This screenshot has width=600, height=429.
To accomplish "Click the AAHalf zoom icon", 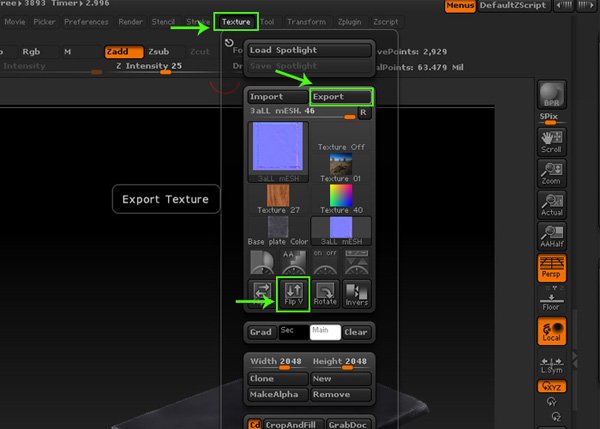I will click(x=551, y=236).
